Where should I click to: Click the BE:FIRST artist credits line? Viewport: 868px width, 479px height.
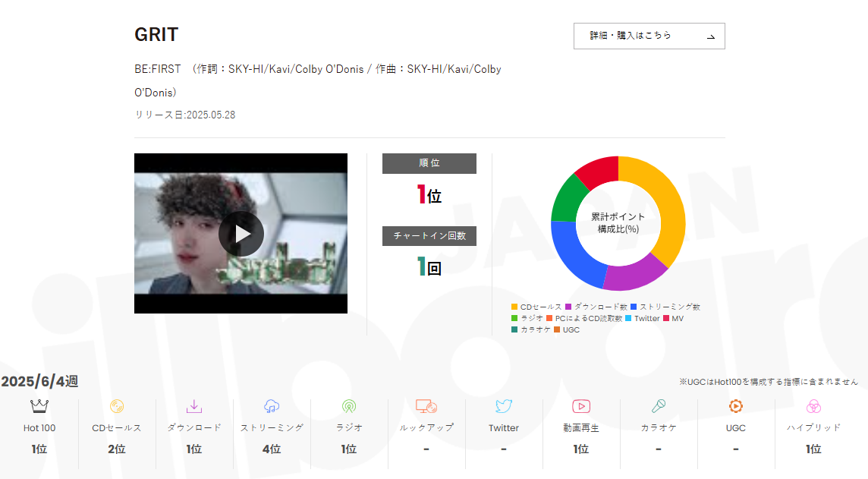(x=318, y=81)
